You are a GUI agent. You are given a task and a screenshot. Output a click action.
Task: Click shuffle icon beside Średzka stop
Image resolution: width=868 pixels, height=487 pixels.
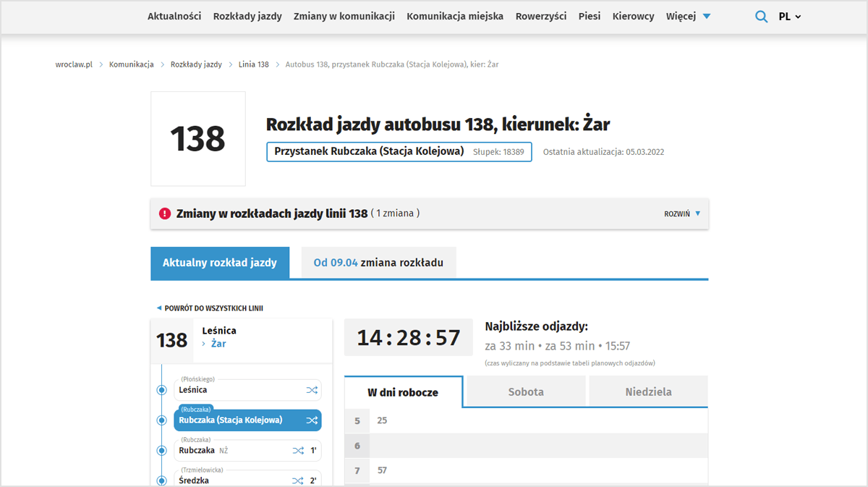(x=298, y=480)
